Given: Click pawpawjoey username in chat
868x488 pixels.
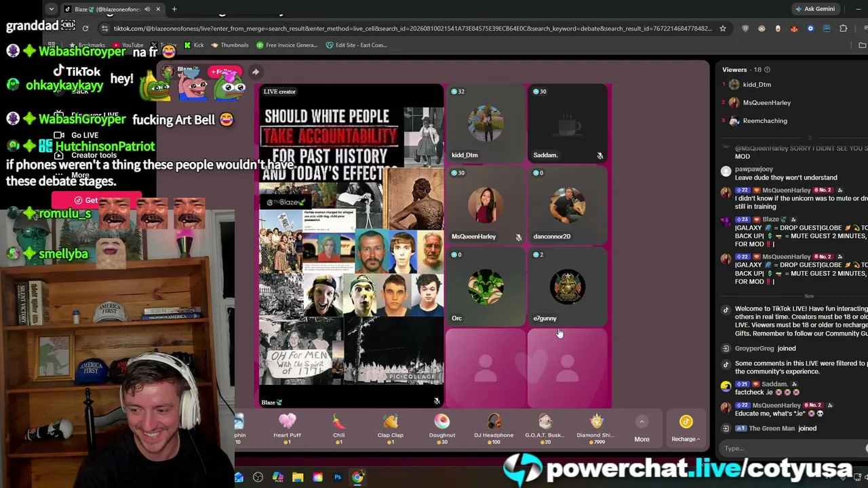Looking at the screenshot, I should [x=754, y=169].
